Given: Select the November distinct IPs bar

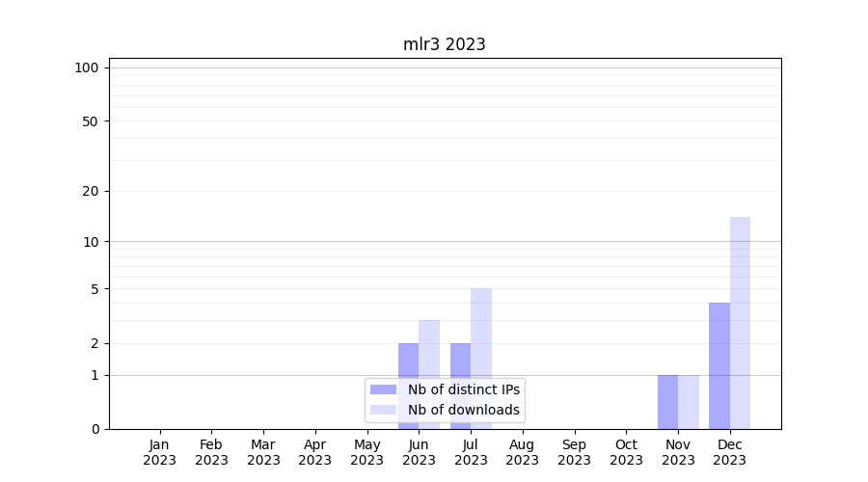Looking at the screenshot, I should [667, 402].
